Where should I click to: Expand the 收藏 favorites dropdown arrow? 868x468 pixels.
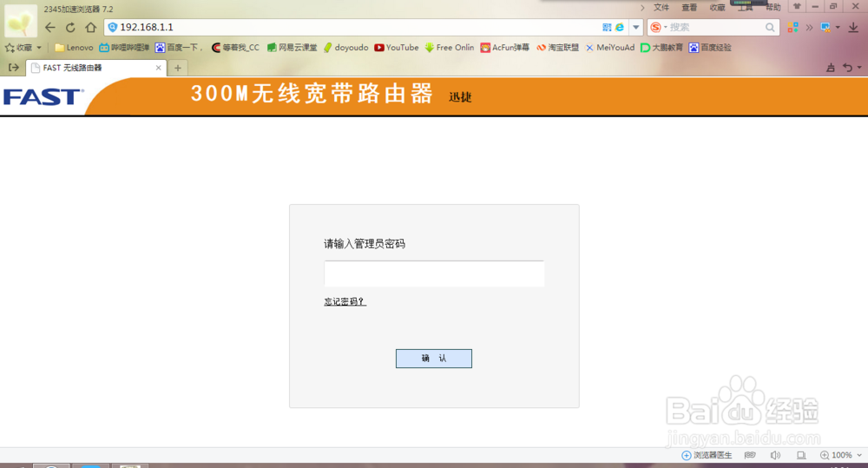(39, 48)
